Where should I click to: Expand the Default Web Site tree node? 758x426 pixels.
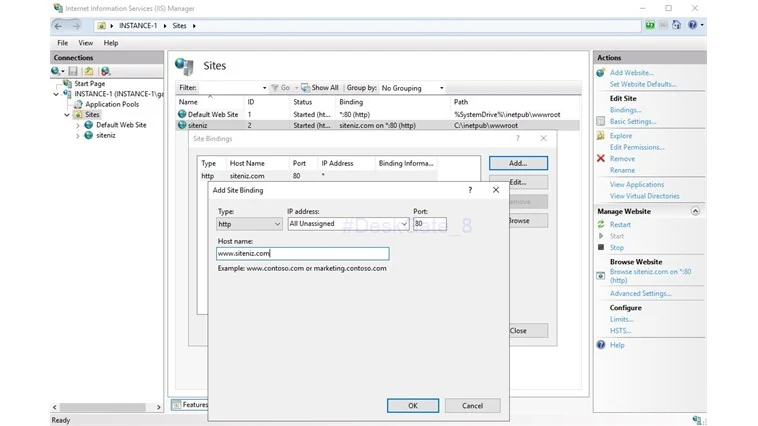click(x=77, y=125)
